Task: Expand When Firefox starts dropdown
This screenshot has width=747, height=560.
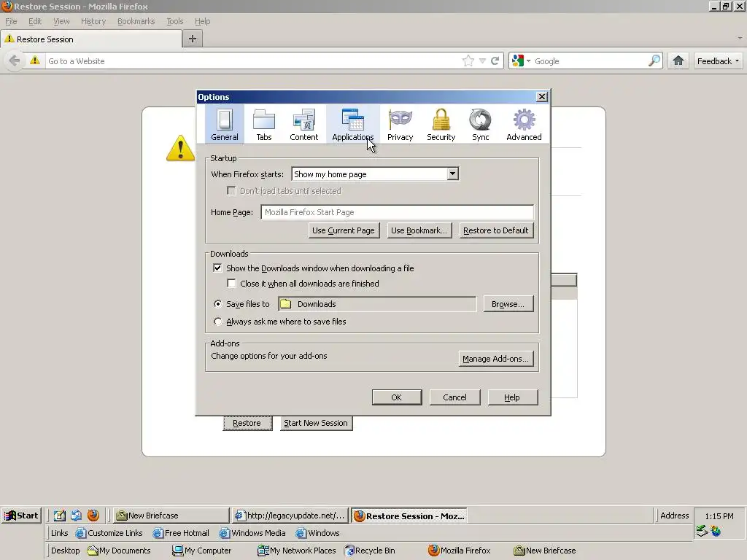Action: 452,174
